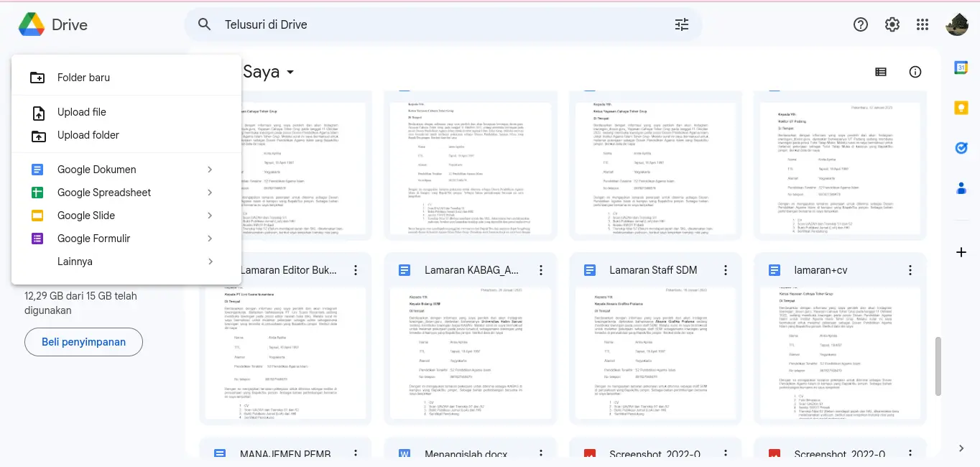
Task: Open more actions for Lamaran Editor Buk file
Action: tap(356, 270)
